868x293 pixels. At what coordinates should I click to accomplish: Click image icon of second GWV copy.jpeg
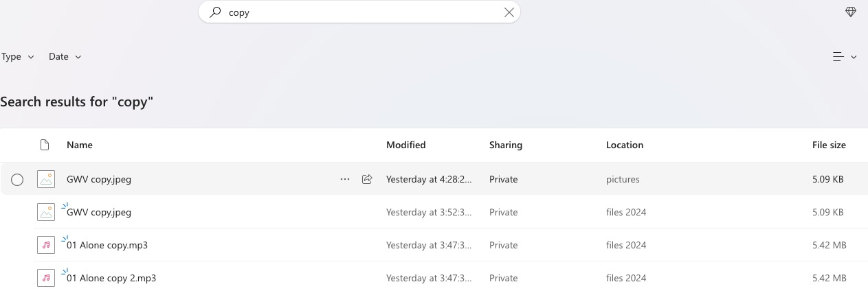(x=46, y=213)
